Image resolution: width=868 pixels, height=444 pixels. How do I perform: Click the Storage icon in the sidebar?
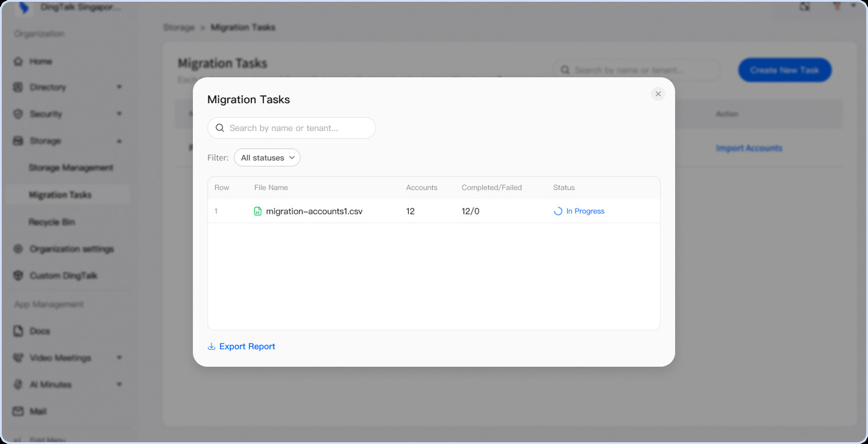pos(18,141)
